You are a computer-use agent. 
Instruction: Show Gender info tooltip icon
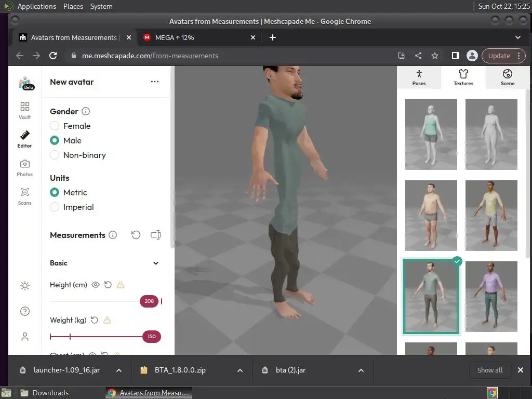coord(86,111)
